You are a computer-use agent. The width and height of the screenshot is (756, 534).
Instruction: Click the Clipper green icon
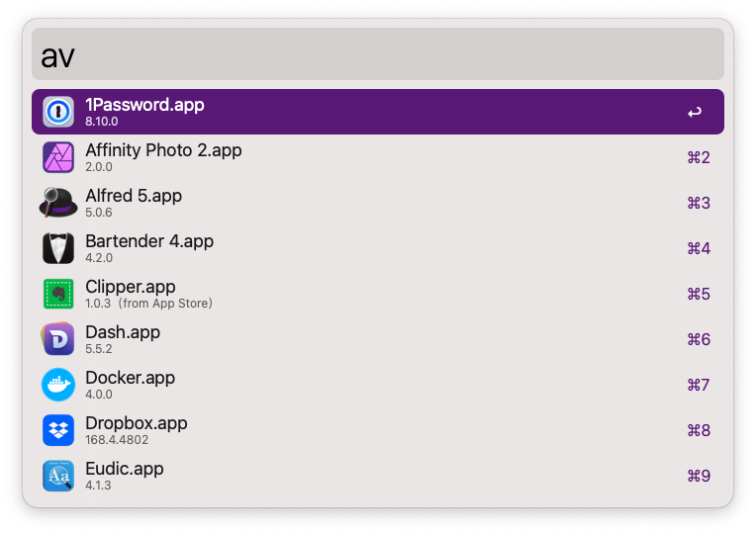[x=58, y=294]
